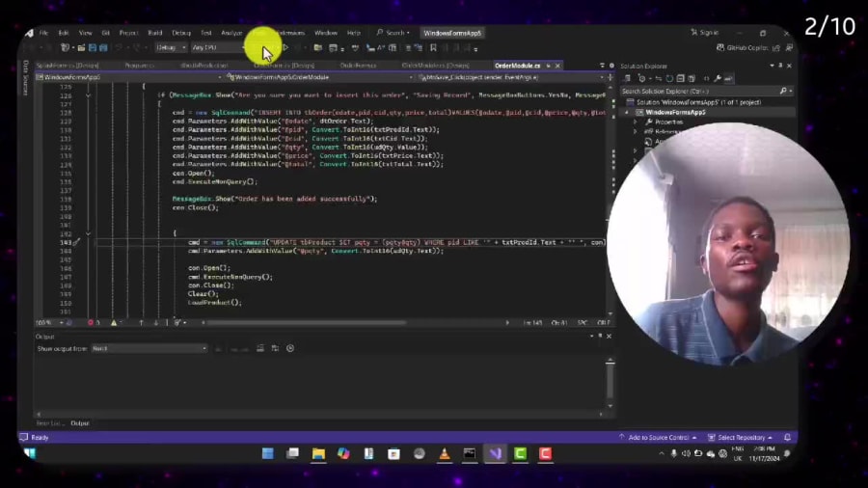
Task: Click the Save All toolbar icon
Action: pyautogui.click(x=103, y=48)
